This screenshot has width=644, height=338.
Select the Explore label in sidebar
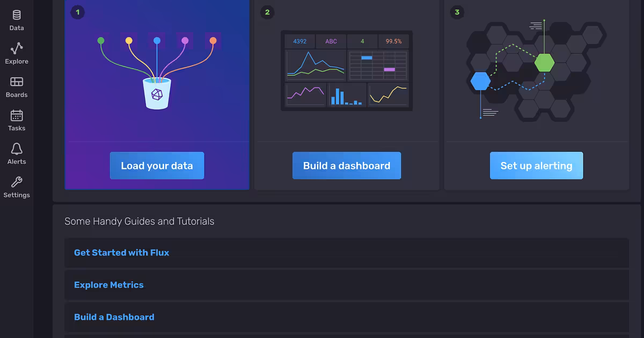tap(17, 61)
